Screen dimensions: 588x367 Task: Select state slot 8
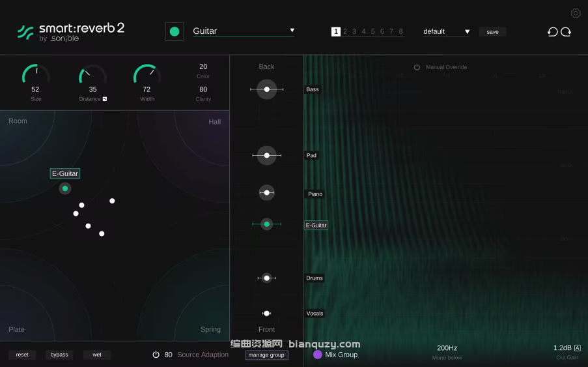[x=400, y=31]
